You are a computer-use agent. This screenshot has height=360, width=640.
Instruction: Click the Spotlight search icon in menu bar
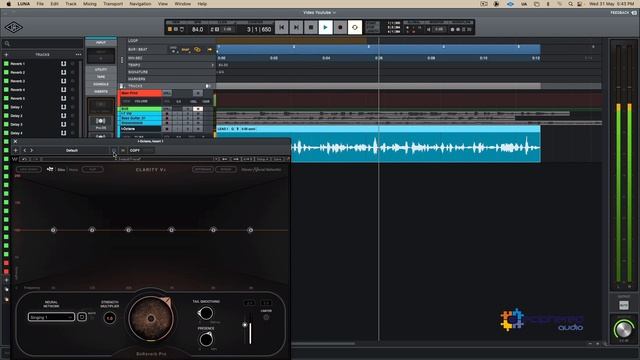(x=570, y=4)
